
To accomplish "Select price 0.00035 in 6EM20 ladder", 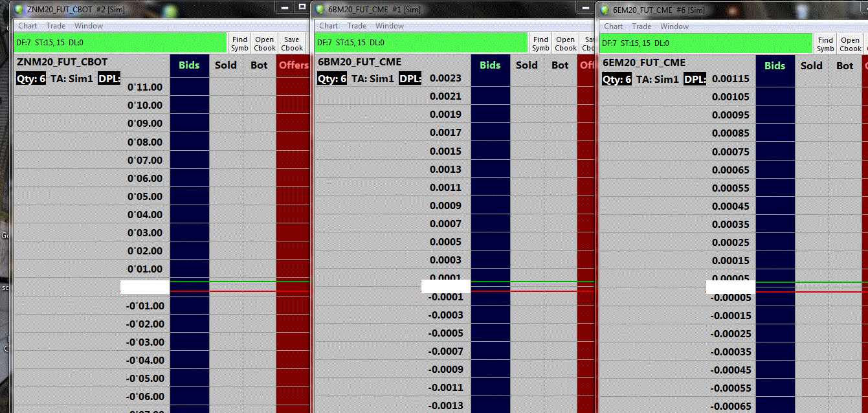I will coord(731,225).
